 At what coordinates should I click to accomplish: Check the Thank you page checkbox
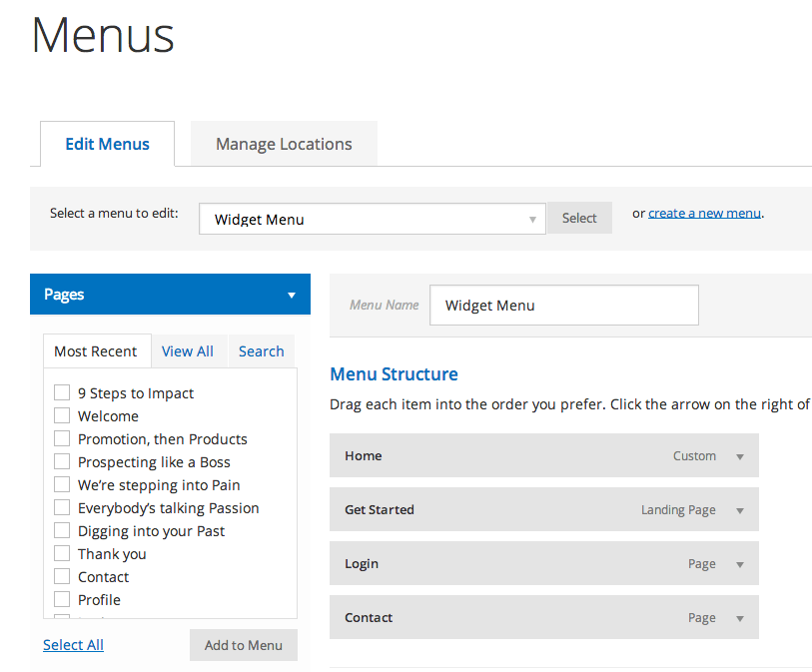[x=62, y=553]
